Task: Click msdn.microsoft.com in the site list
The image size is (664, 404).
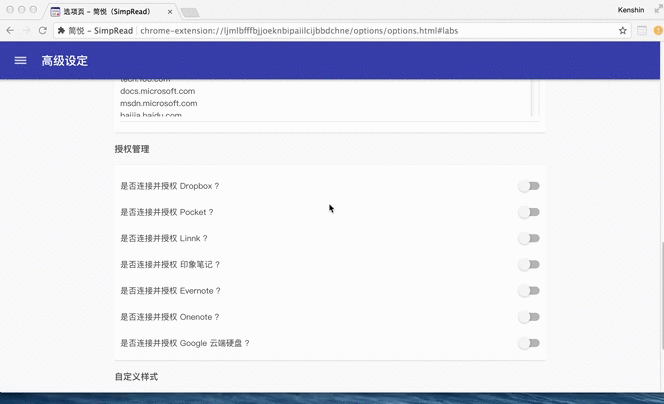Action: pos(158,103)
